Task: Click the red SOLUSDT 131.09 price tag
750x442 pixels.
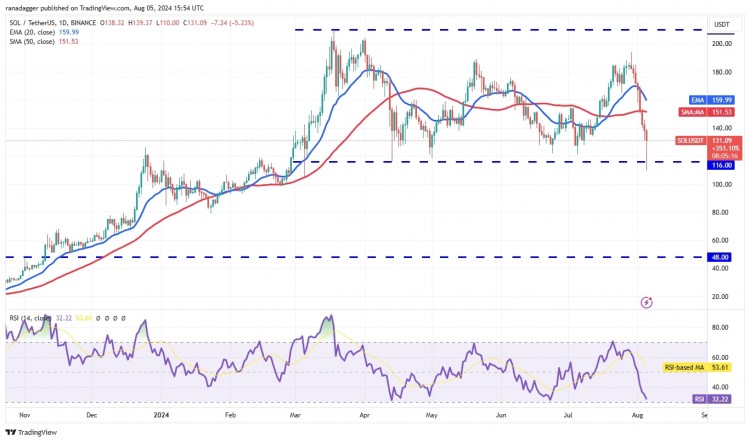Action: click(x=709, y=141)
